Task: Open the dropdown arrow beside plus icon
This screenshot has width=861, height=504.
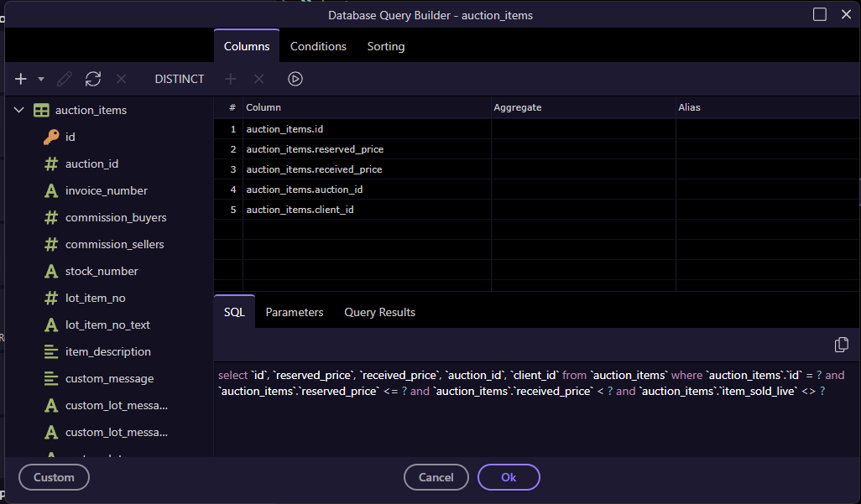Action: (41, 79)
